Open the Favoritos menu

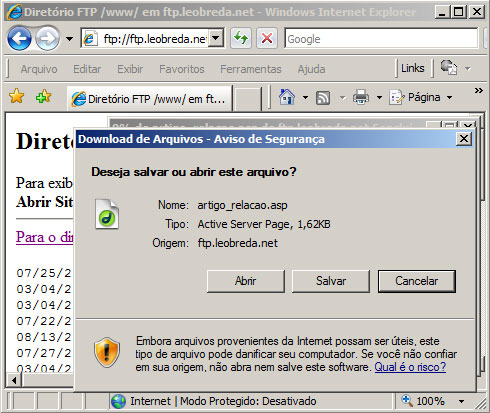(x=182, y=69)
